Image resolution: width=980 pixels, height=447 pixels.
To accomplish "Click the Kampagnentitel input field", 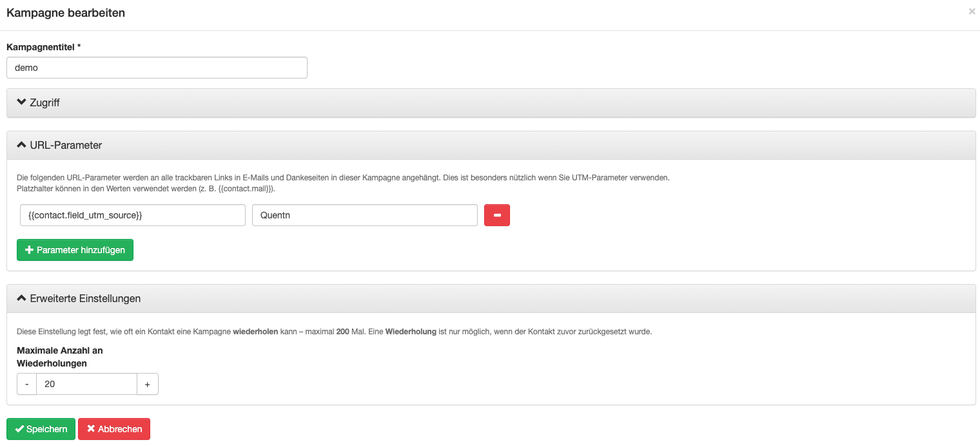I will tap(157, 68).
